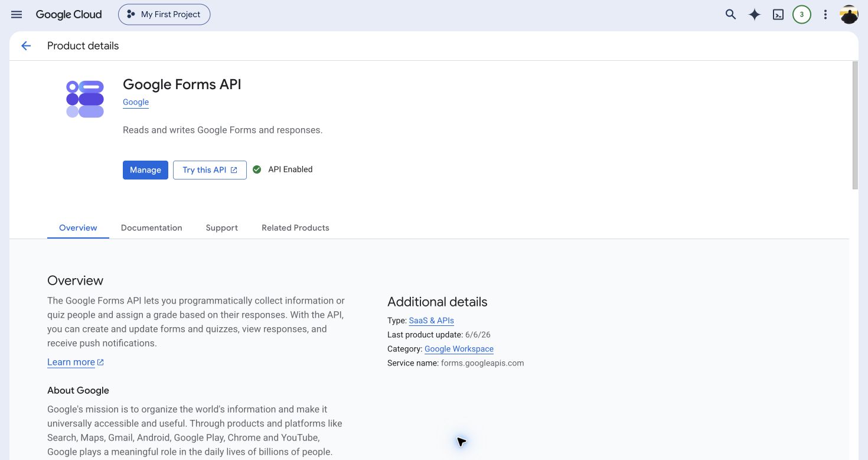This screenshot has width=868, height=460.
Task: Click the forms.googleapis.com service name
Action: point(482,363)
